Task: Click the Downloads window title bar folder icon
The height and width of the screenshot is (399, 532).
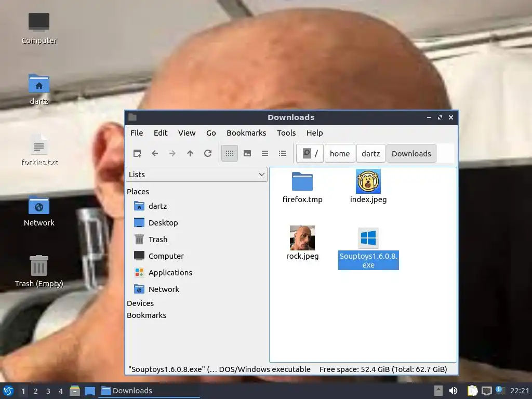Action: (132, 117)
